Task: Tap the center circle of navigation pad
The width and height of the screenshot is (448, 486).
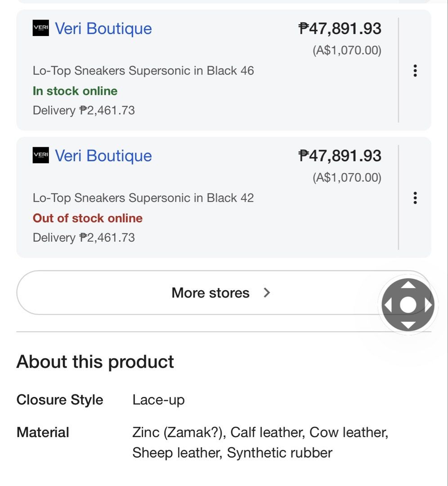Action: (408, 305)
